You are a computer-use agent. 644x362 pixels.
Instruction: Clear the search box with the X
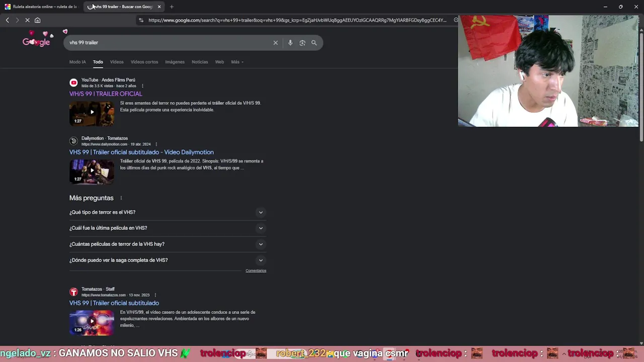pyautogui.click(x=275, y=43)
